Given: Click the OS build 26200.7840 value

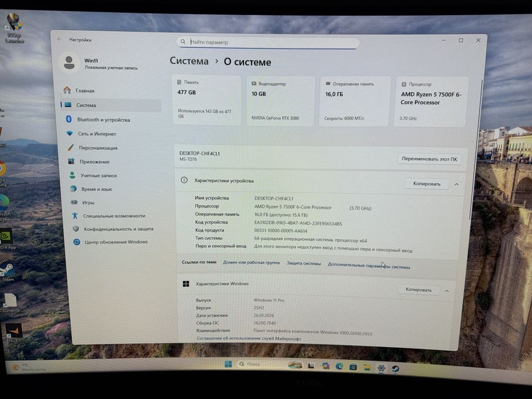Looking at the screenshot, I should click(265, 323).
